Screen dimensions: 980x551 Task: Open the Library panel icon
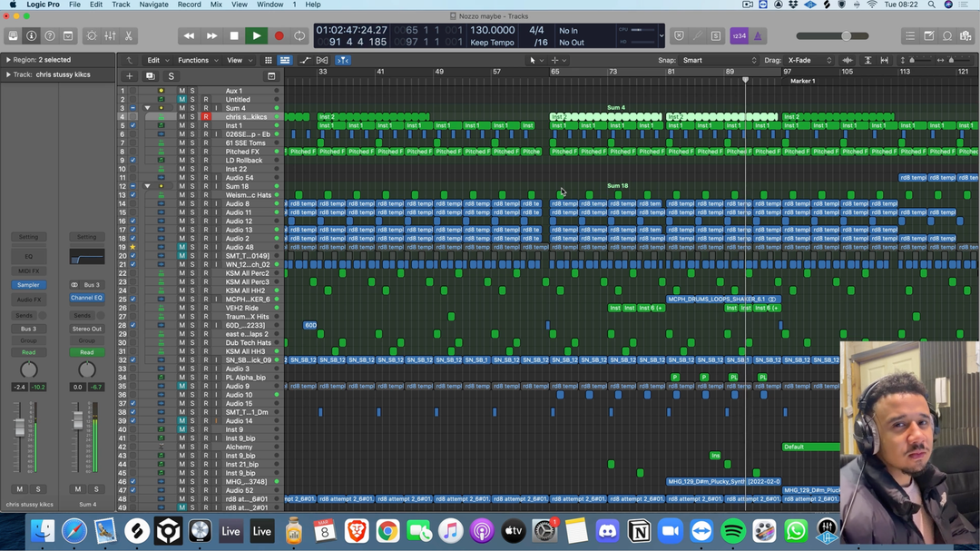[13, 36]
